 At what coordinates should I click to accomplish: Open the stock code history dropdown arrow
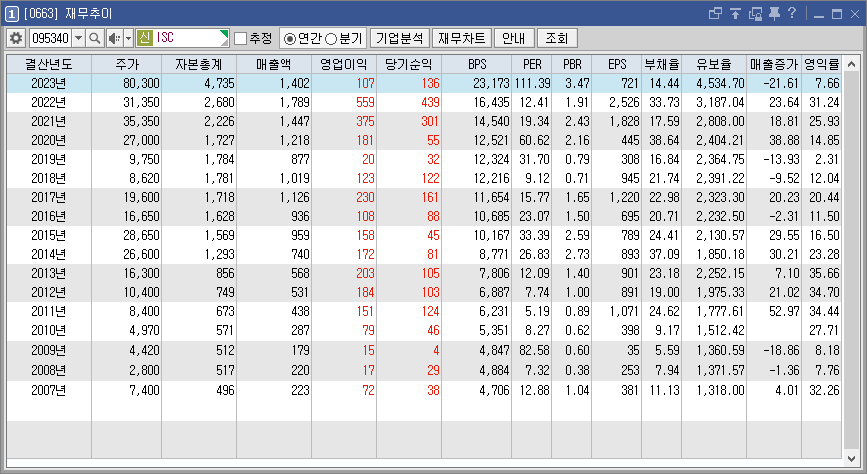click(79, 38)
